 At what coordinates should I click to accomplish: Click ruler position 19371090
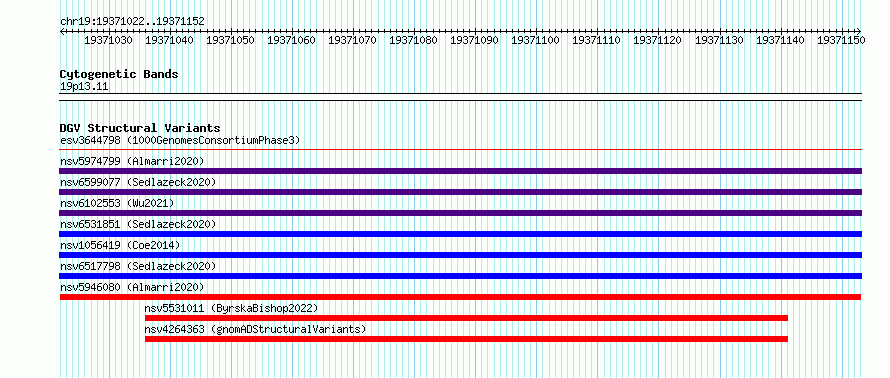474,40
